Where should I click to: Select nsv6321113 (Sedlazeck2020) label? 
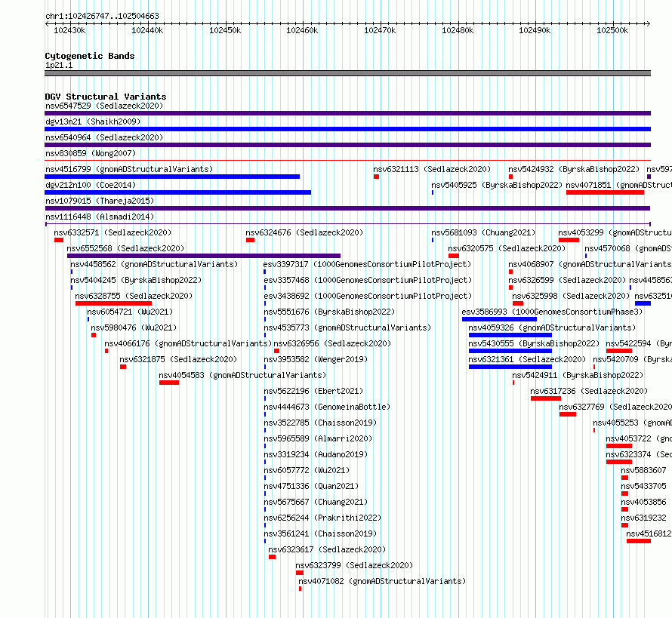[x=432, y=169]
